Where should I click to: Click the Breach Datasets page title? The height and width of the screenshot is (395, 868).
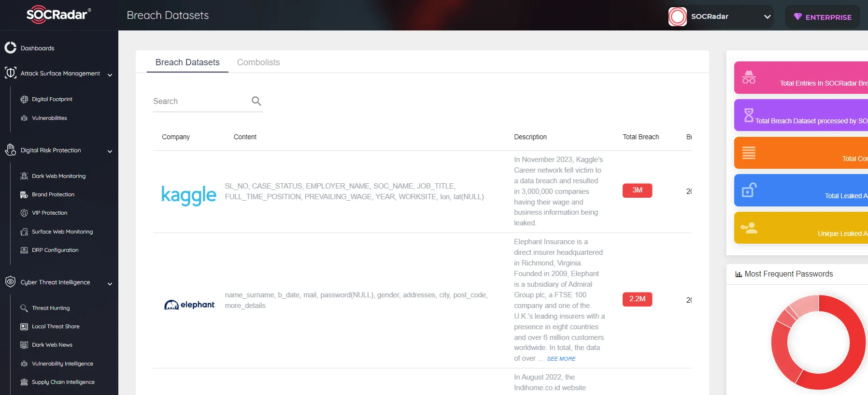[x=168, y=15]
